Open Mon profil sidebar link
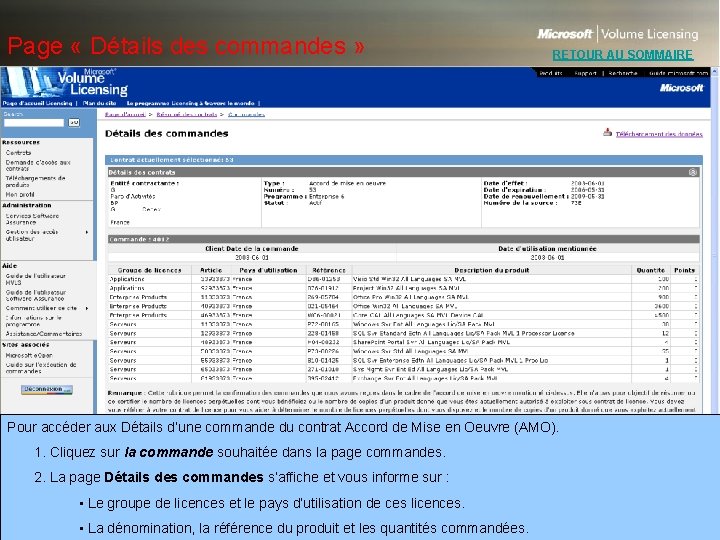Viewport: 720px width, 540px height. pyautogui.click(x=20, y=194)
